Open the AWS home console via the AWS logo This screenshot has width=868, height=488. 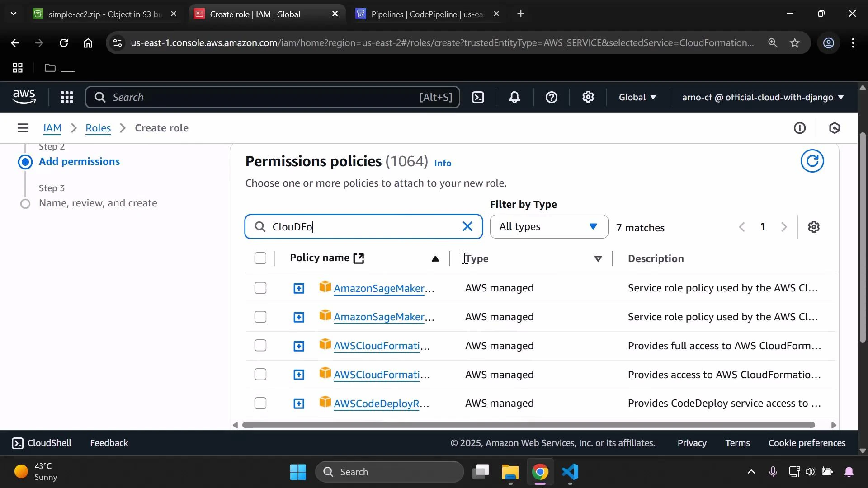click(24, 97)
